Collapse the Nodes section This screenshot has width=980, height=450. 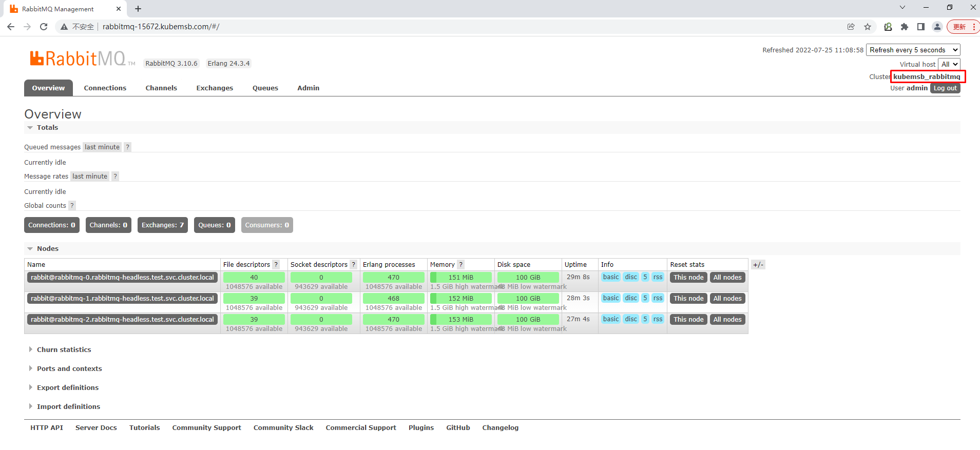coord(47,249)
